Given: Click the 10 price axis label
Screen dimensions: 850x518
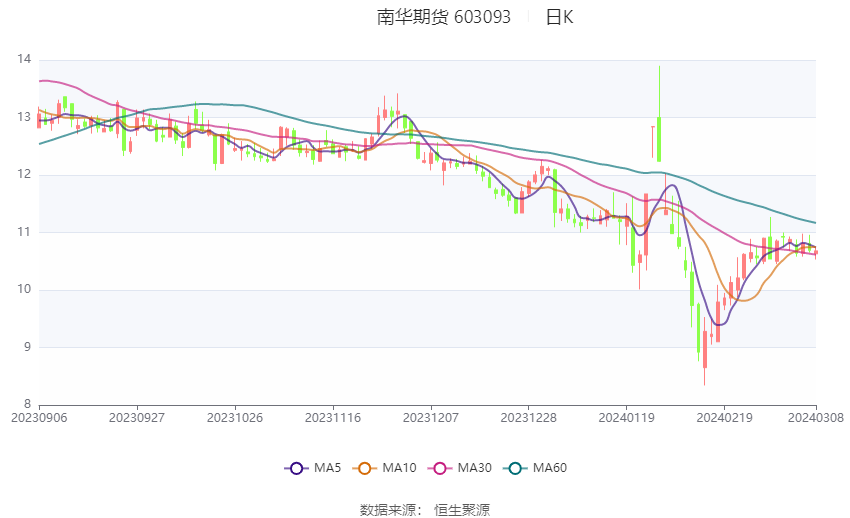Looking at the screenshot, I should tap(24, 289).
